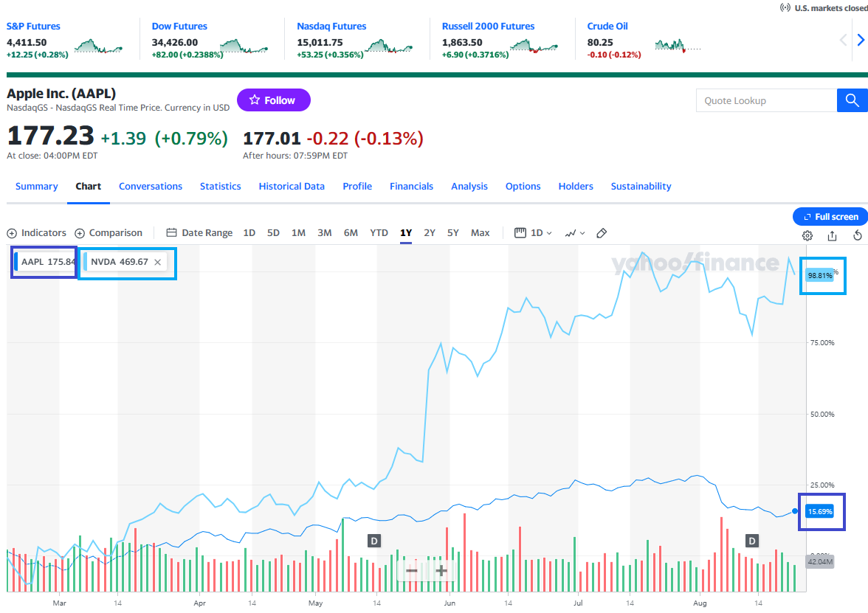The image size is (868, 613).
Task: Open the Profile tab
Action: coord(357,187)
